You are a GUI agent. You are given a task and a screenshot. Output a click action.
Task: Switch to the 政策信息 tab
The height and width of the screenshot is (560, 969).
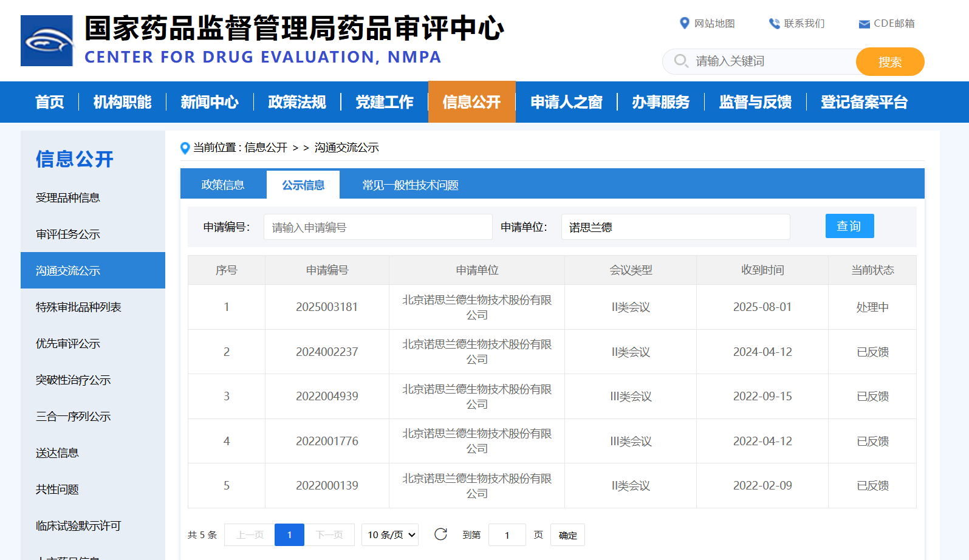pos(223,185)
